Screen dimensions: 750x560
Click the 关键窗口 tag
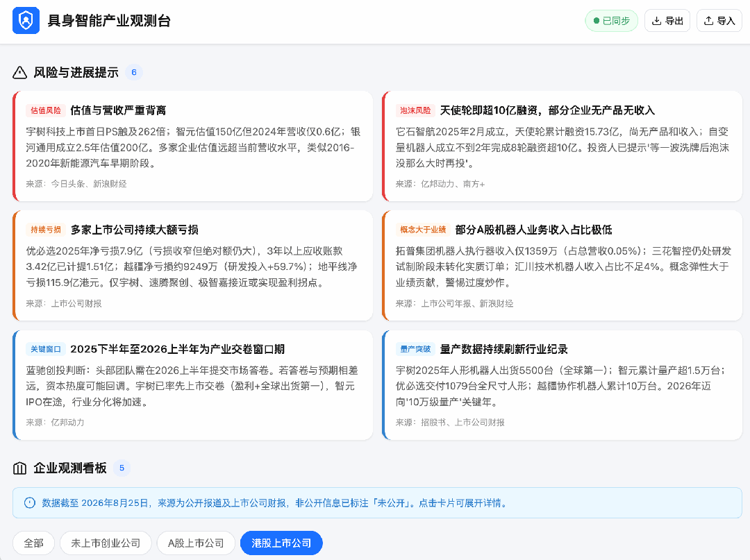tap(46, 349)
